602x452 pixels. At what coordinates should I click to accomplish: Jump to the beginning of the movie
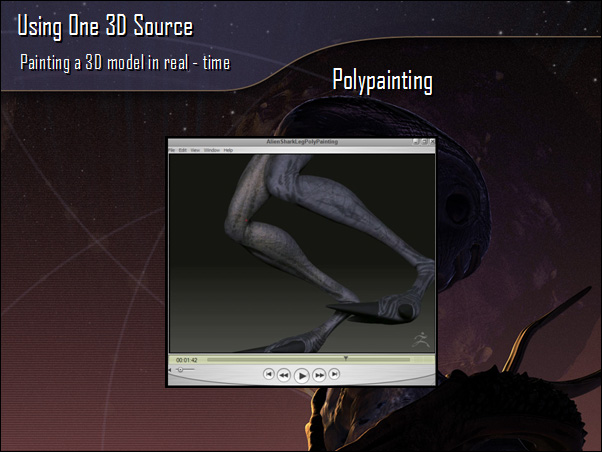click(268, 374)
